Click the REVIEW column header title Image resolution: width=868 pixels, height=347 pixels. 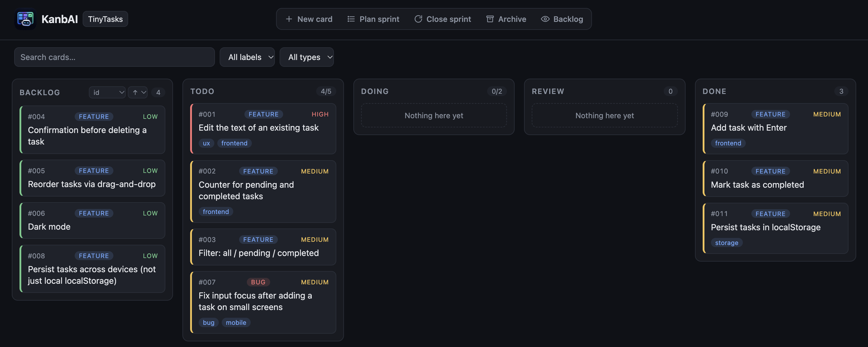[x=548, y=91]
